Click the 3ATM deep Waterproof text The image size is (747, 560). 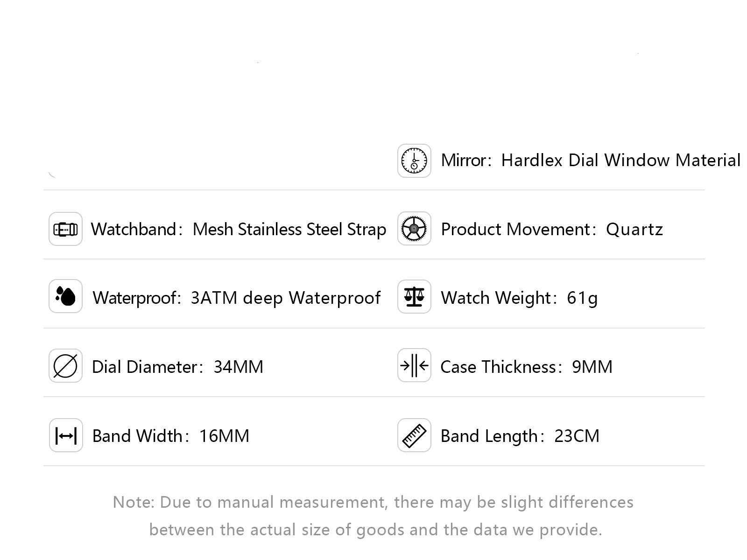(285, 298)
